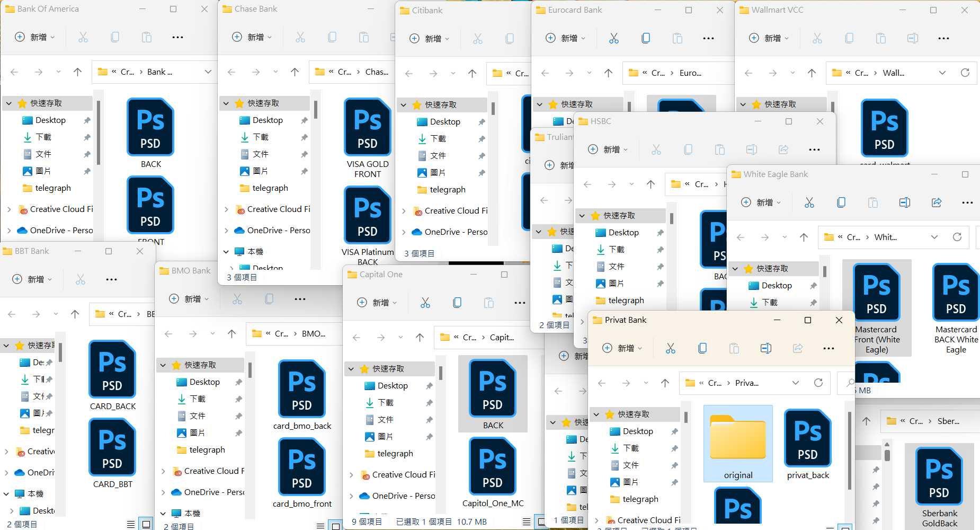Refresh the Wallmart VCC folder
This screenshot has height=530, width=980.
point(965,73)
